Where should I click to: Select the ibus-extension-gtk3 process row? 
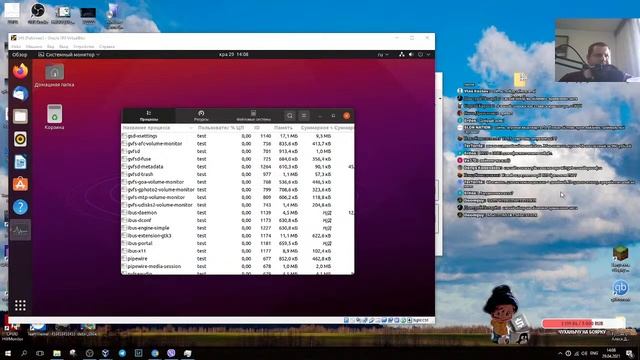click(238, 236)
